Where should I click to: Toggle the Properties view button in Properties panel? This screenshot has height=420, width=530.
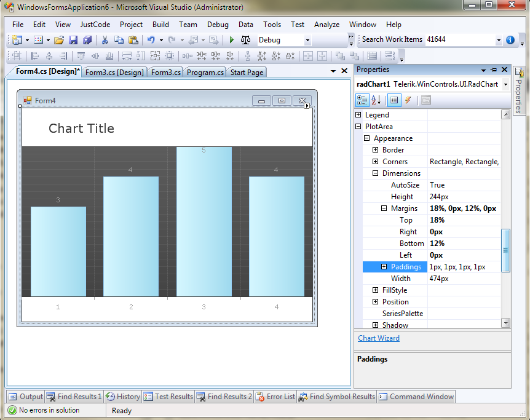pos(394,100)
